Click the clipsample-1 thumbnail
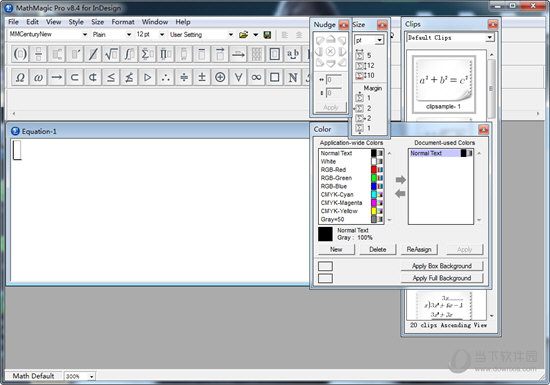550x385 pixels. (444, 84)
